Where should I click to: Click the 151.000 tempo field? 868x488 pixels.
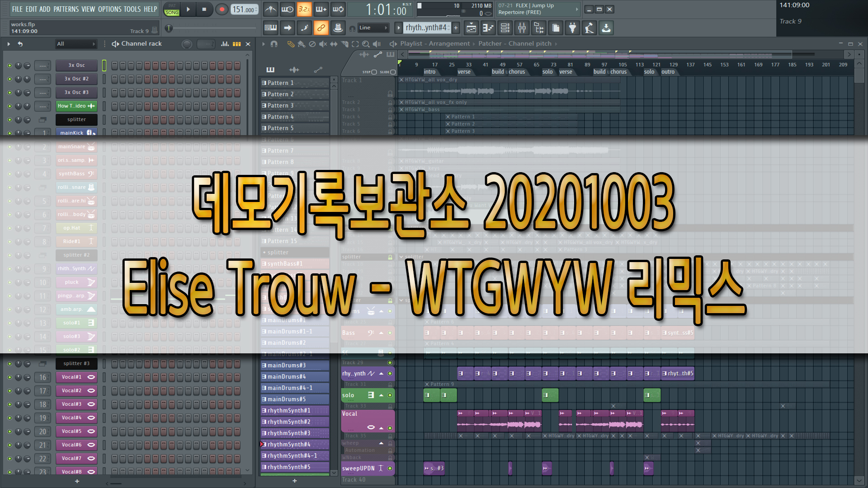click(x=244, y=9)
